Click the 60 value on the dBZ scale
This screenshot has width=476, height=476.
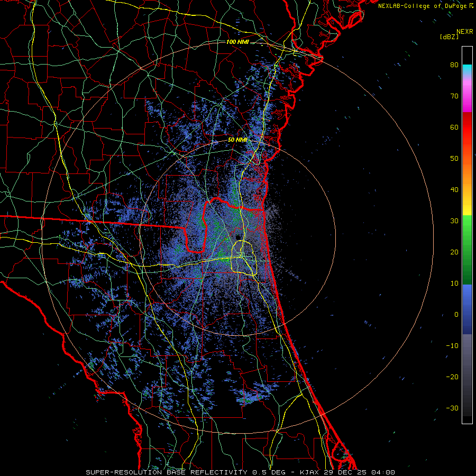(454, 127)
